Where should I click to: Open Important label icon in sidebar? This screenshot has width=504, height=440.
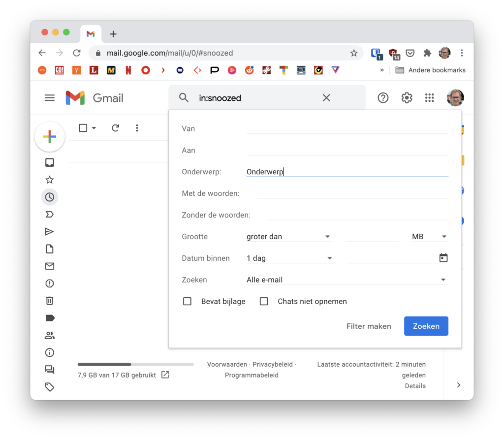click(x=50, y=215)
